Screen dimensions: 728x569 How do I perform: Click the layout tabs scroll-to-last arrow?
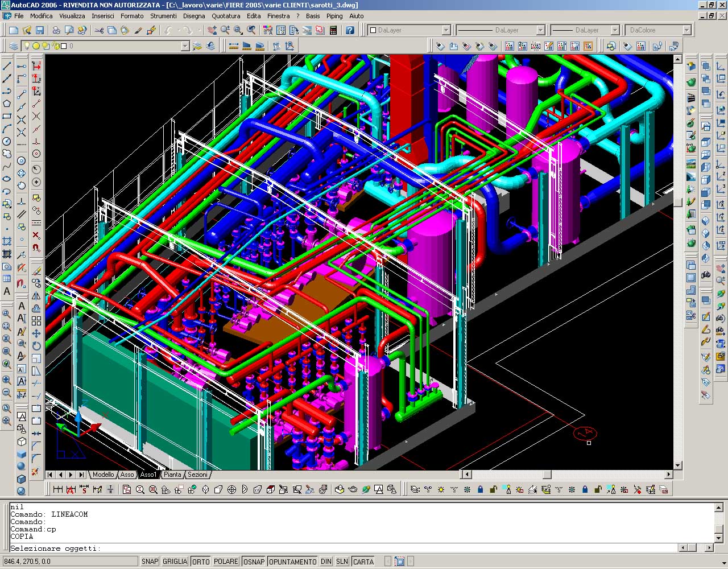click(x=82, y=475)
